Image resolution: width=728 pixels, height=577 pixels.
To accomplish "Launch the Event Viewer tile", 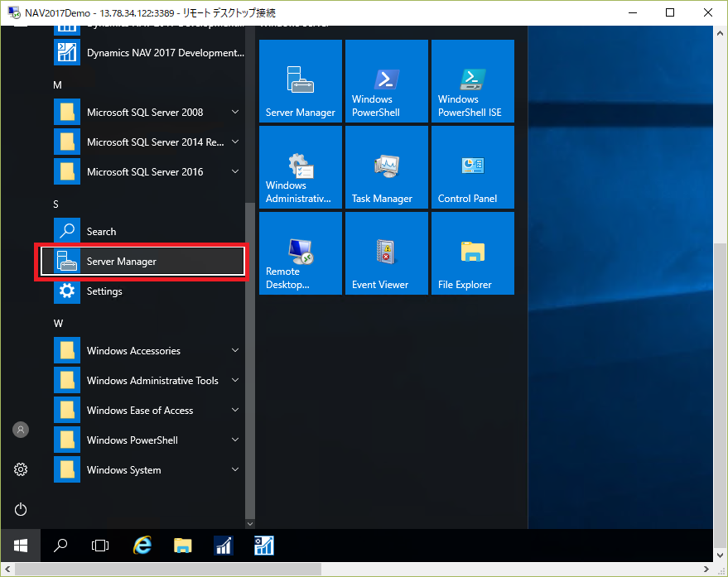I will pyautogui.click(x=386, y=253).
